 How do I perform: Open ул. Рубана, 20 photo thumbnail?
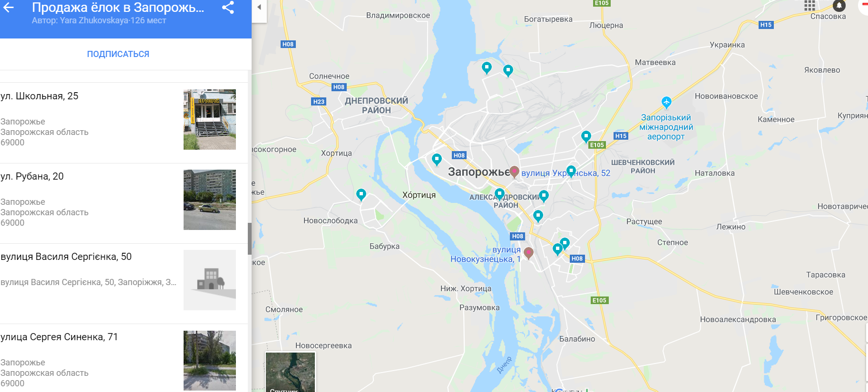210,200
